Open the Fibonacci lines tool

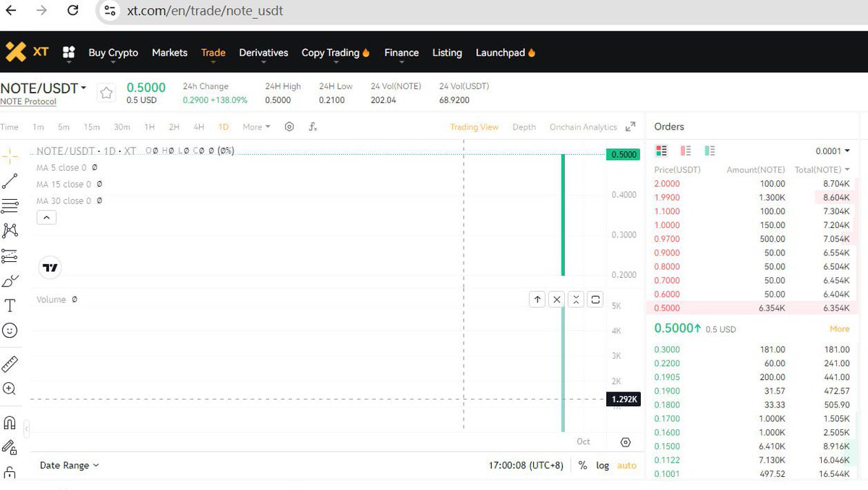click(10, 206)
